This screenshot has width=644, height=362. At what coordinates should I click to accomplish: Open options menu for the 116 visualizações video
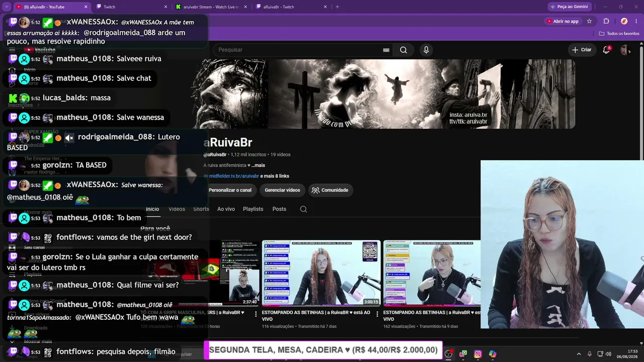coord(377,314)
